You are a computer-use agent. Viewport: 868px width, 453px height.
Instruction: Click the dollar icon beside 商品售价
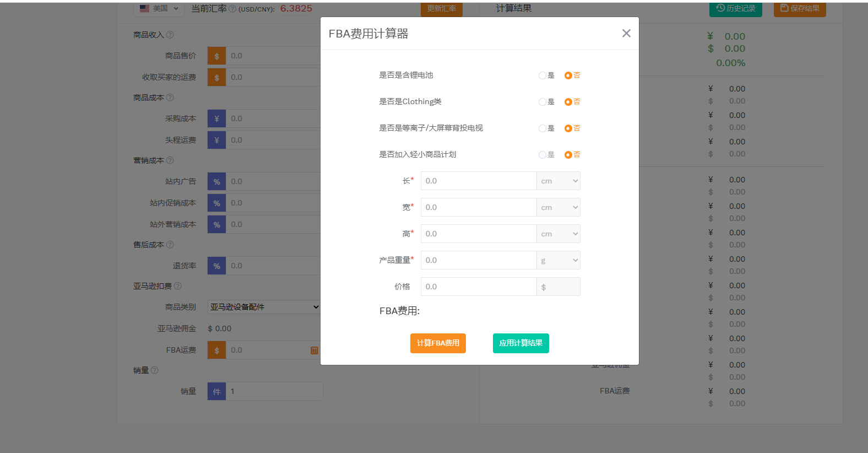216,56
